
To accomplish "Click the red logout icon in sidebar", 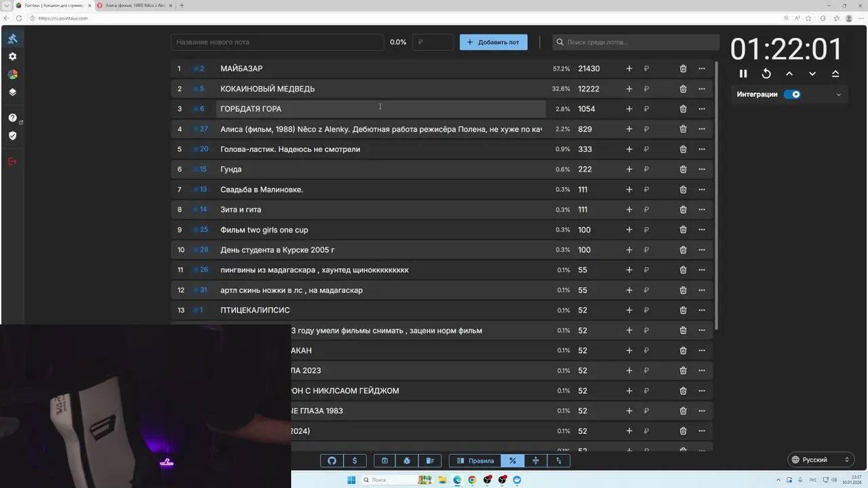I will click(x=12, y=161).
